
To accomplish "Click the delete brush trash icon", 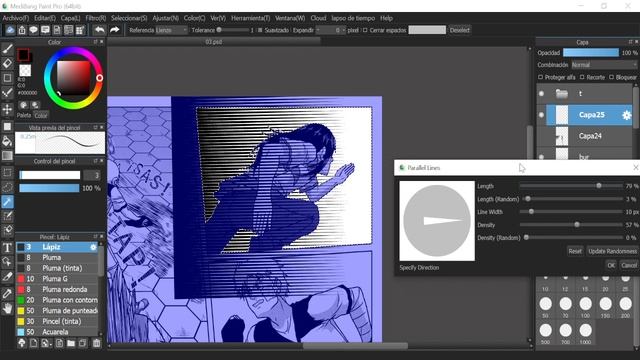I will pyautogui.click(x=96, y=343).
